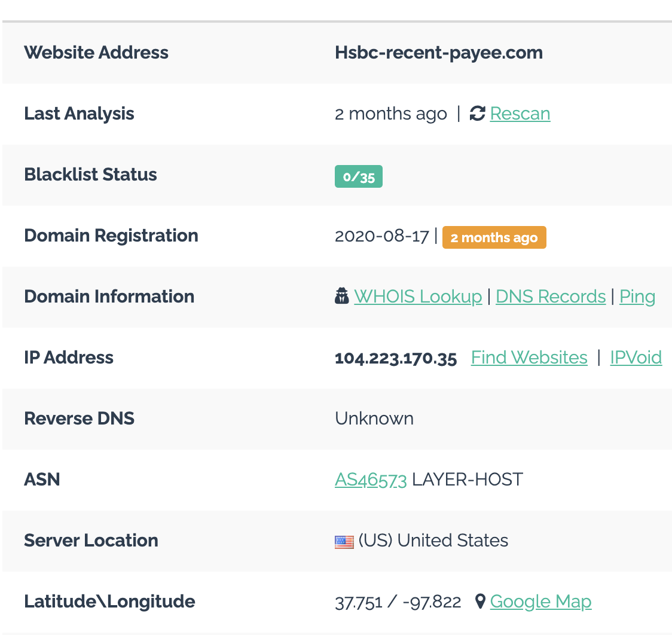Open the IPVoid link
This screenshot has width=672, height=635.
(x=636, y=358)
